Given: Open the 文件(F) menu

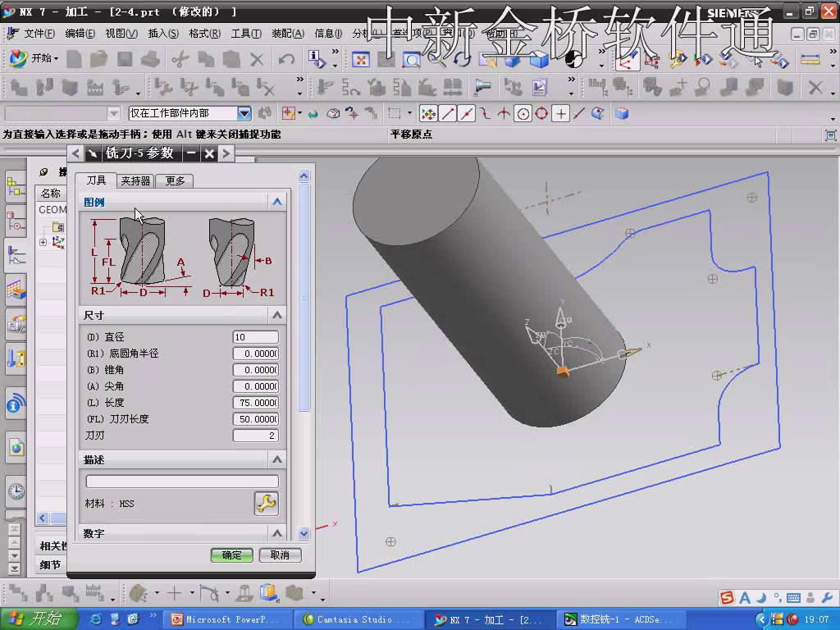Looking at the screenshot, I should coord(39,34).
